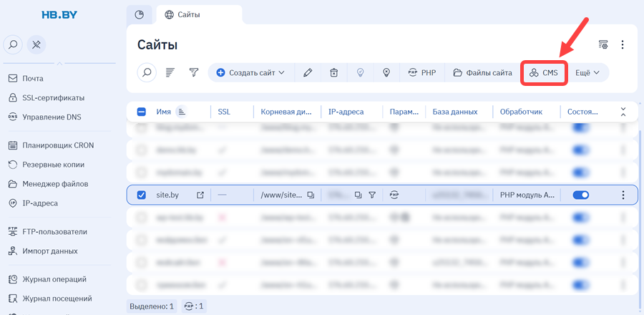This screenshot has width=644, height=315.
Task: Open the three-dot menu beside Сайты heading
Action: coord(623,44)
